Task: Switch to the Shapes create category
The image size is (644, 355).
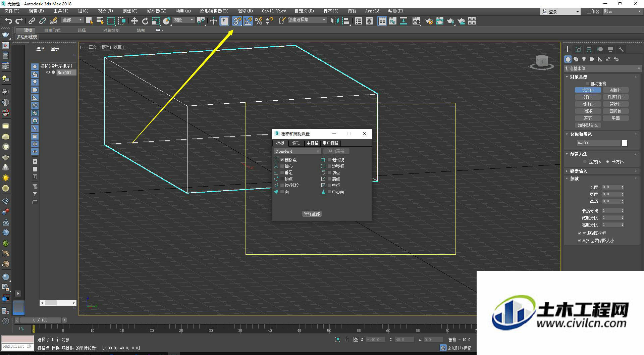Action: click(x=576, y=59)
